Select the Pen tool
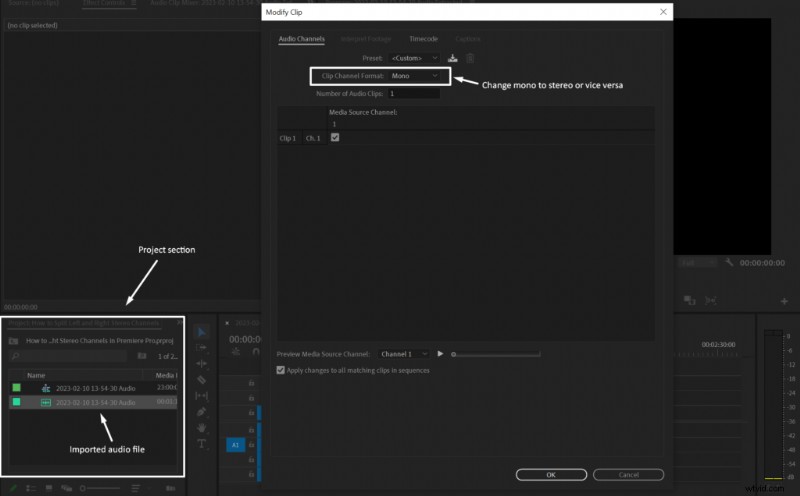800x496 pixels. (202, 411)
